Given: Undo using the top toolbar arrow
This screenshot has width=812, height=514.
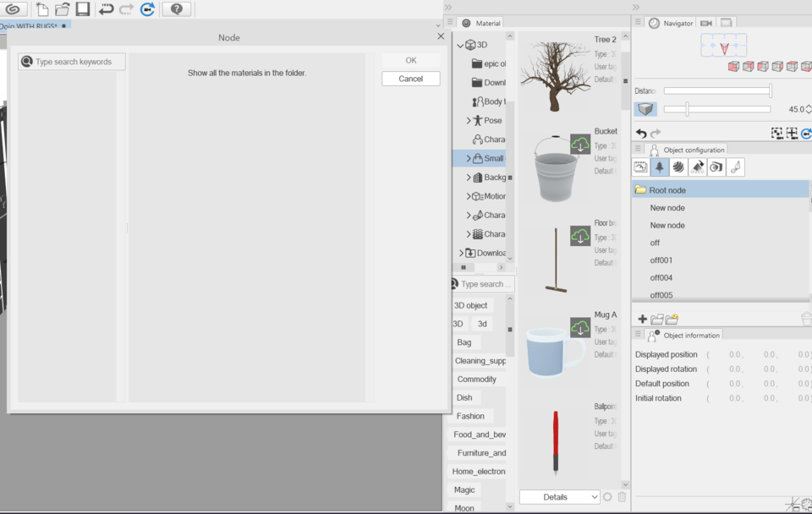Looking at the screenshot, I should 107,8.
